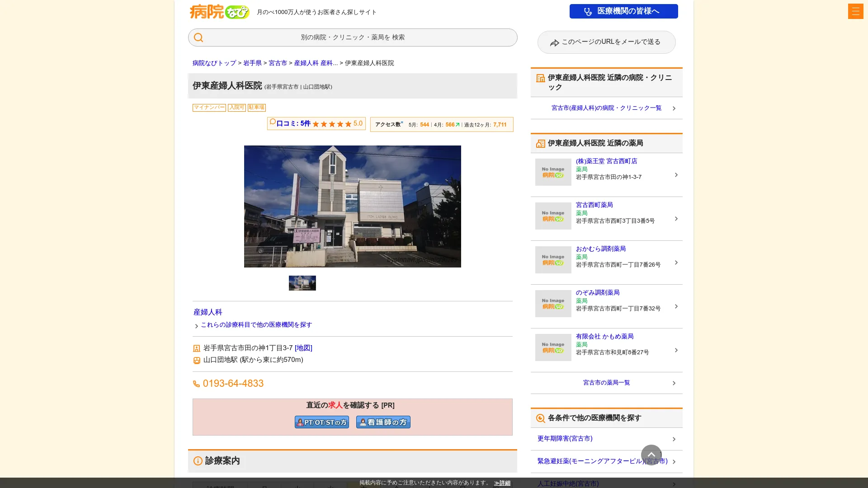Click the stethoscope icon in the 医療機関の皆様へ button

[x=588, y=12]
